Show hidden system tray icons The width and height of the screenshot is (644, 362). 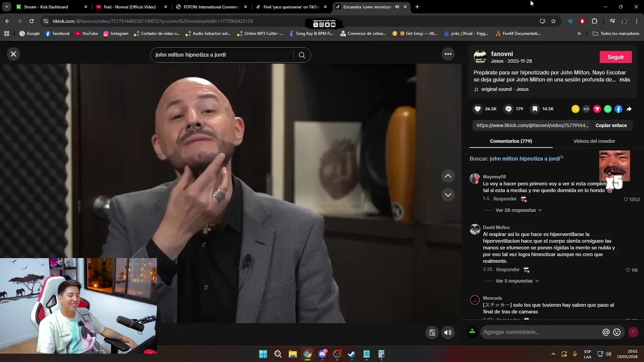click(553, 354)
